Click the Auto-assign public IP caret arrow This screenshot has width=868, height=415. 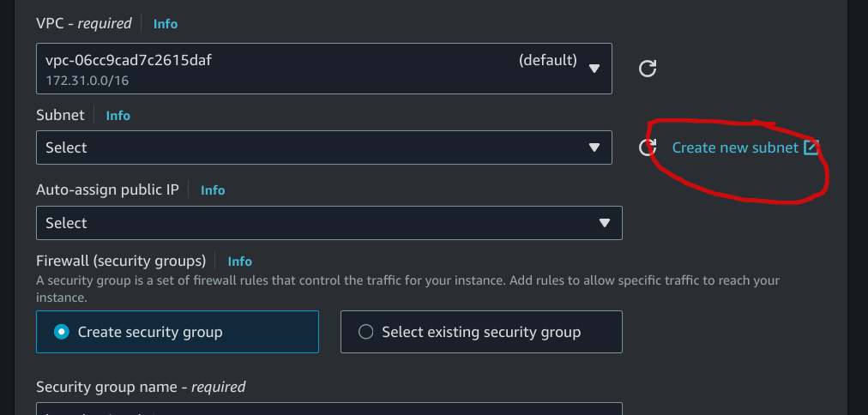tap(605, 223)
